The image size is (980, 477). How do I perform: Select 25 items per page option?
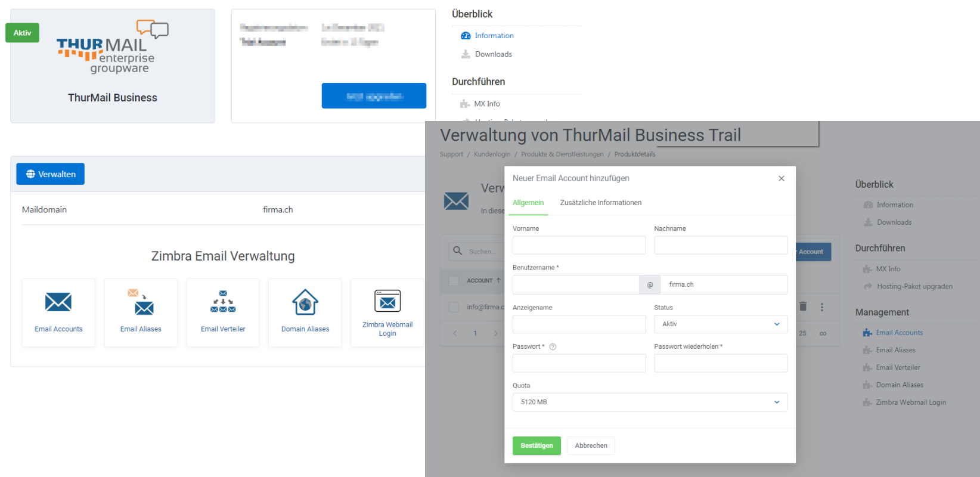pyautogui.click(x=802, y=333)
